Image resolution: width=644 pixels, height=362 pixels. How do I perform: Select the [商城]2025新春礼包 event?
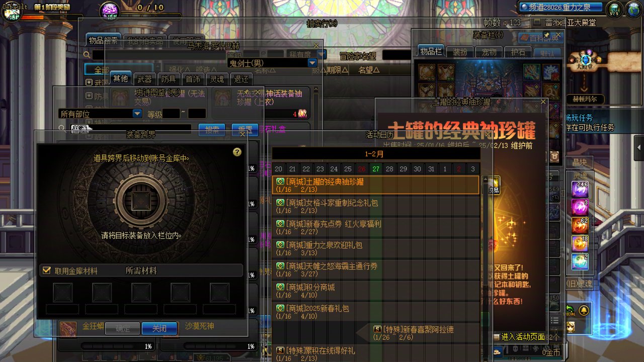coord(375,312)
